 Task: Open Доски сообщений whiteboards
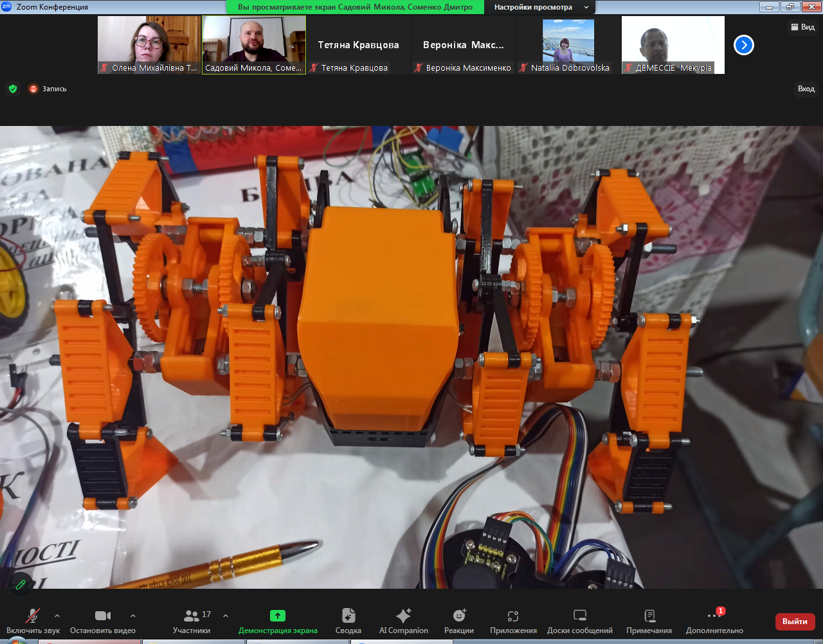pyautogui.click(x=579, y=621)
